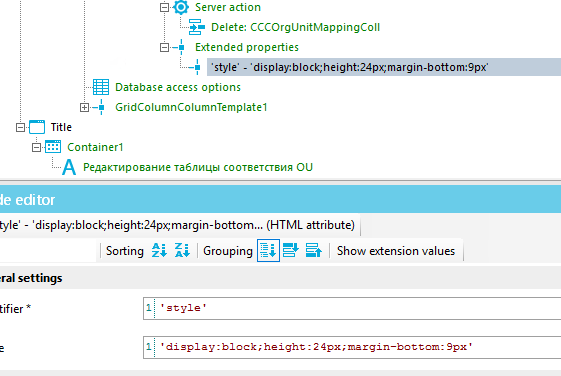Image resolution: width=561 pixels, height=376 pixels.
Task: Click the Server action gear icon
Action: (181, 7)
